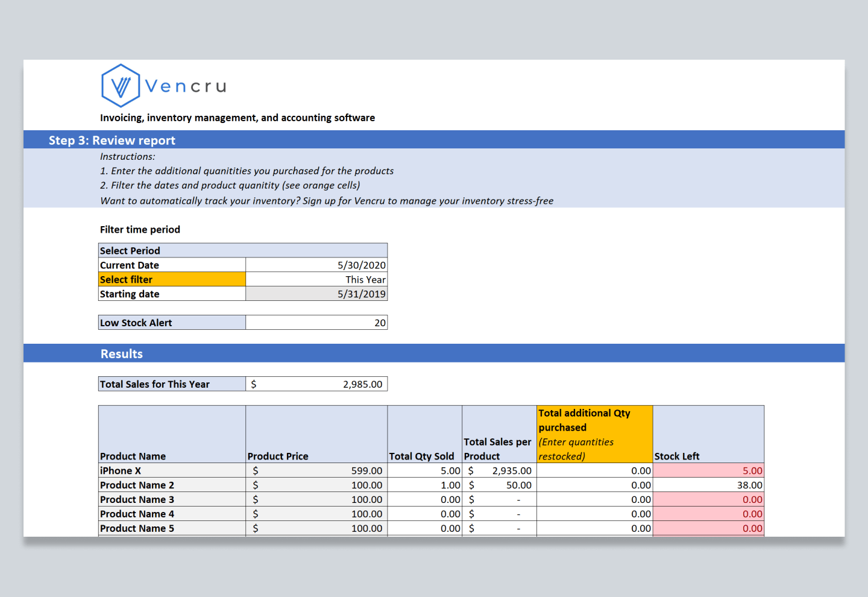The height and width of the screenshot is (597, 868).
Task: Select the Step 3: Review report header
Action: [112, 140]
